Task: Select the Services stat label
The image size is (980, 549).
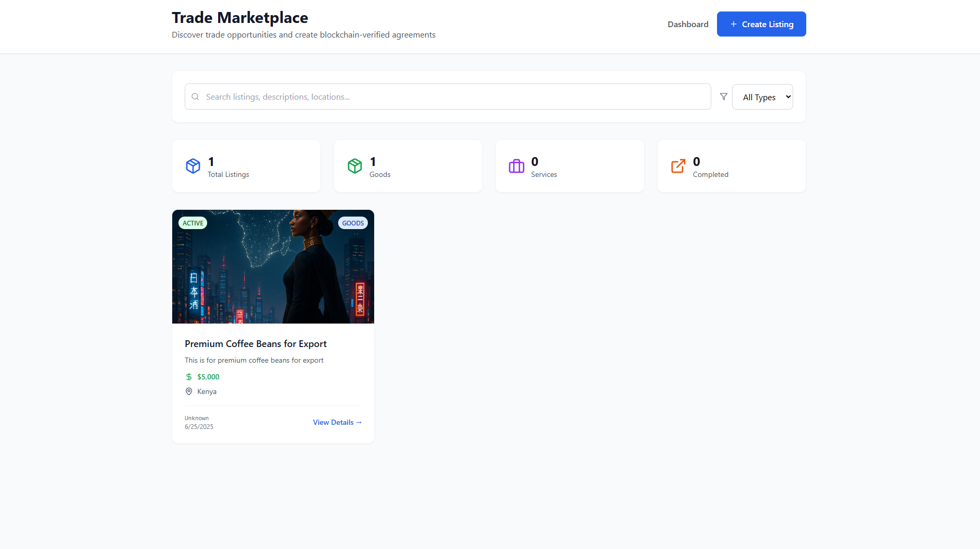Action: pyautogui.click(x=544, y=174)
